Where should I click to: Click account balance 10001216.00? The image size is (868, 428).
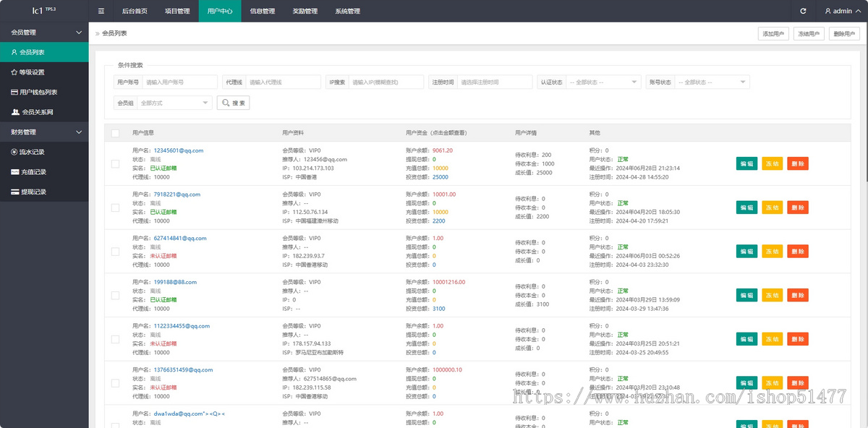(x=449, y=282)
